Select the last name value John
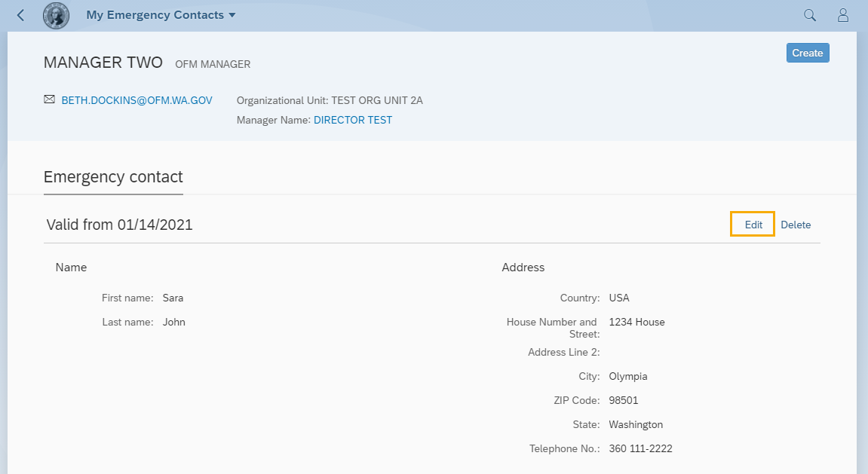This screenshot has height=474, width=868. [x=173, y=322]
